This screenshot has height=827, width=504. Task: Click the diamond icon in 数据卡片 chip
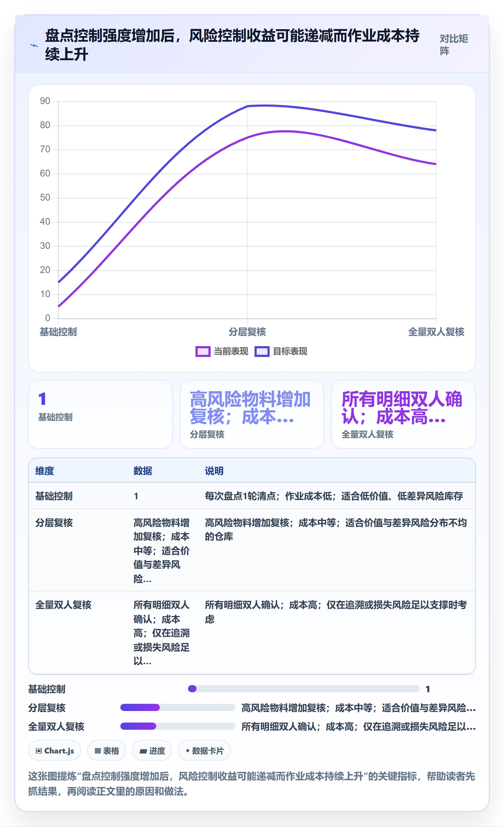[x=188, y=751]
